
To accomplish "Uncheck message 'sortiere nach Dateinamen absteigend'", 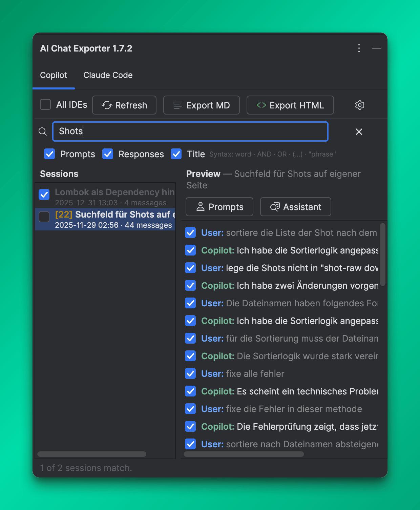I will [190, 444].
